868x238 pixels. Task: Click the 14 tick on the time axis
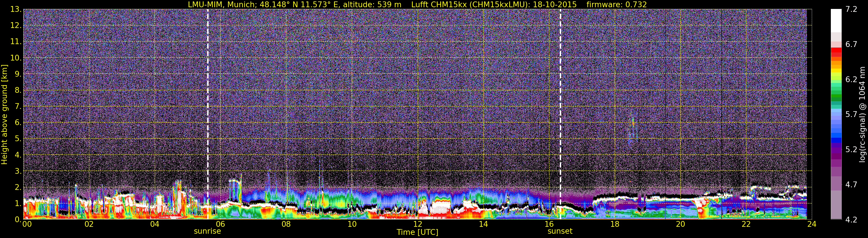(x=483, y=224)
